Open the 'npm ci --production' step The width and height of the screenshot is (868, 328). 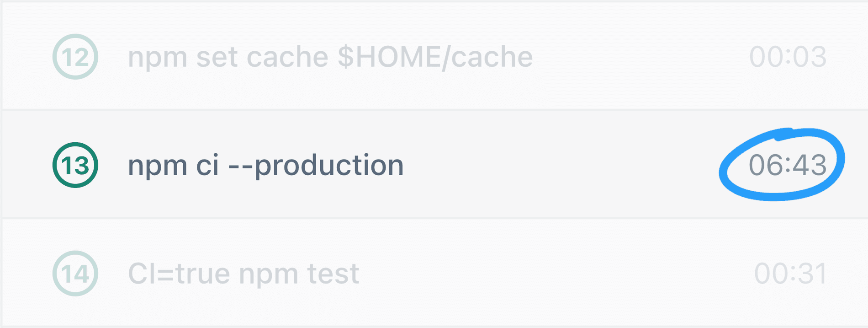coord(265,165)
